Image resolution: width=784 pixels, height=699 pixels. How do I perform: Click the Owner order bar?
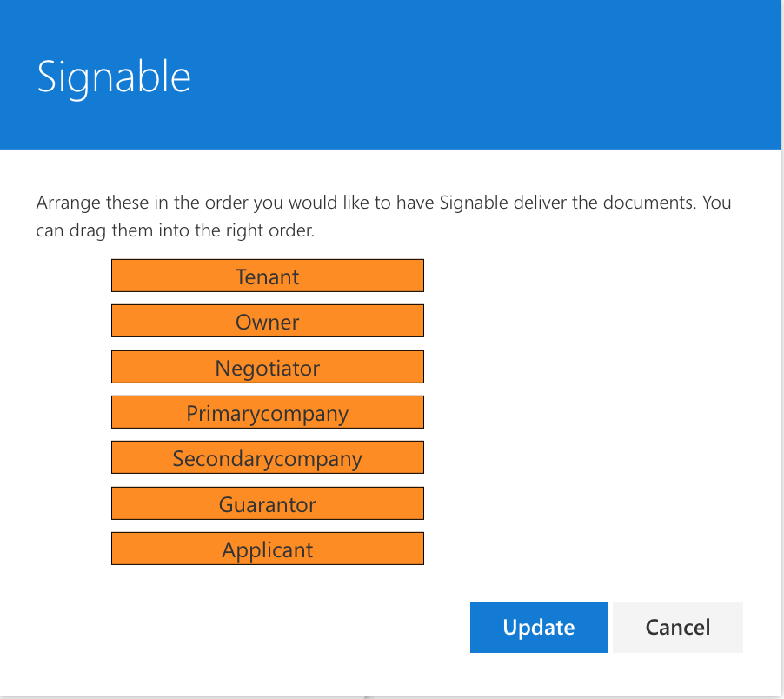click(268, 321)
